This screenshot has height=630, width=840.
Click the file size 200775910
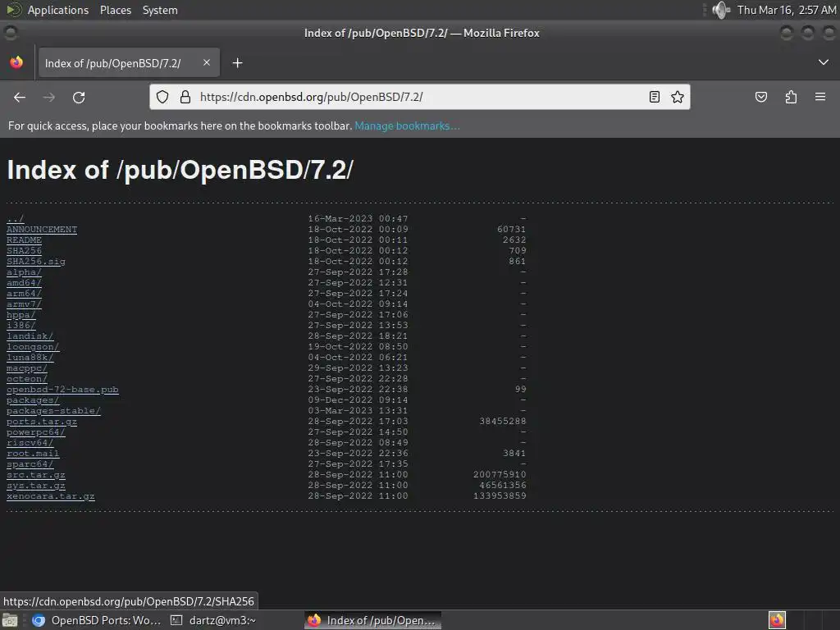coord(500,475)
